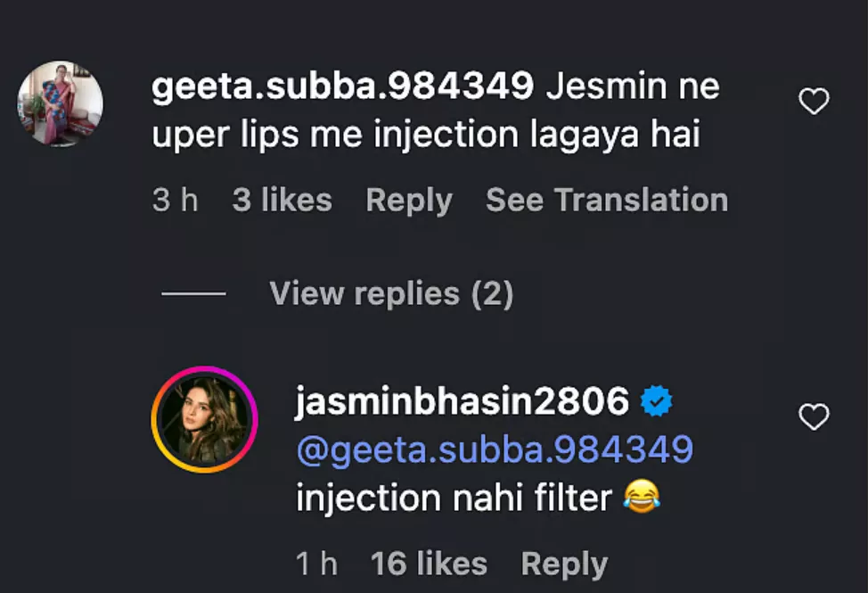This screenshot has width=868, height=593.
Task: Open geeta.subba.984349's profile picture
Action: point(60,103)
